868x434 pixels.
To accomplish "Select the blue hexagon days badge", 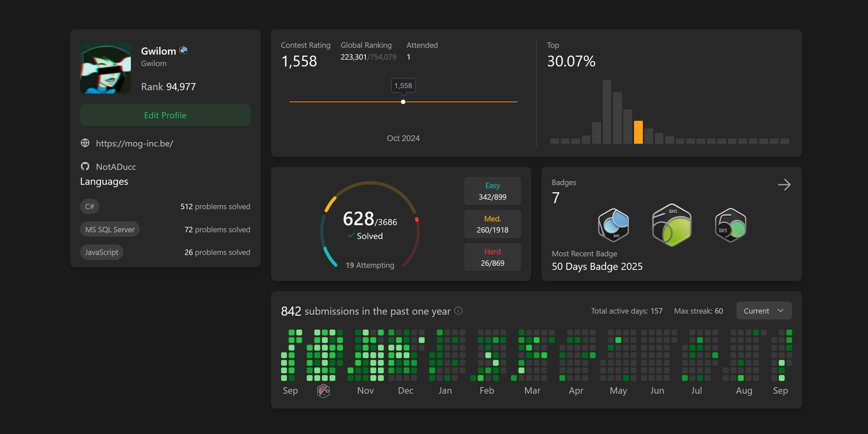I will [613, 225].
